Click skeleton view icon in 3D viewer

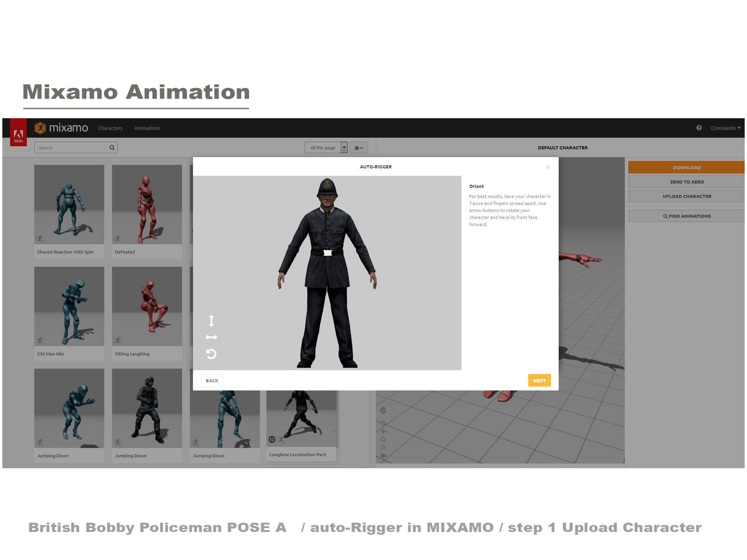coord(383,410)
